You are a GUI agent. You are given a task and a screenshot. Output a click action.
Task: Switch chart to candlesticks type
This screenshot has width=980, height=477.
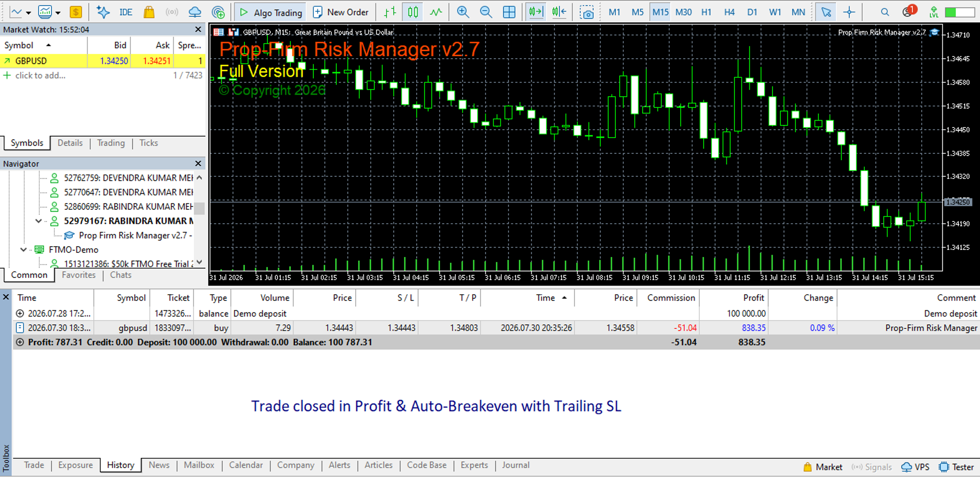click(413, 12)
